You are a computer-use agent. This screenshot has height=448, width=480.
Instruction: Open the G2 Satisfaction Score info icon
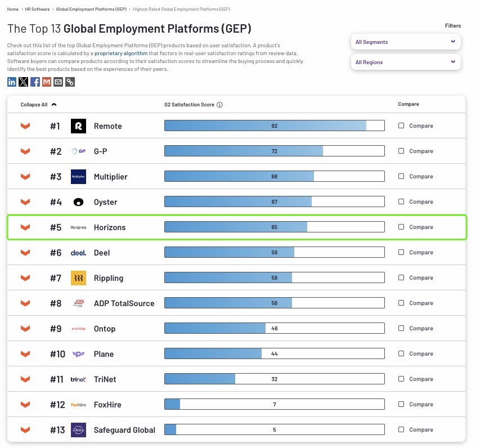(219, 105)
